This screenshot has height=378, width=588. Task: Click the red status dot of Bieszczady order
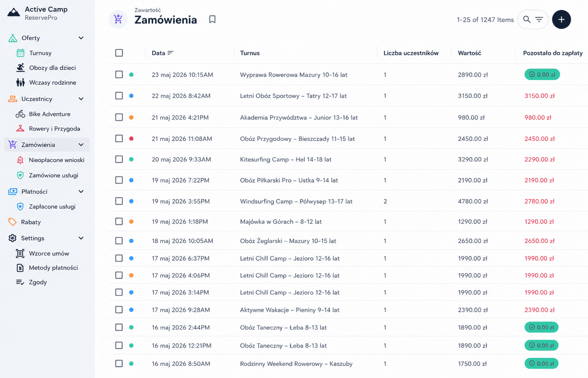[131, 139]
